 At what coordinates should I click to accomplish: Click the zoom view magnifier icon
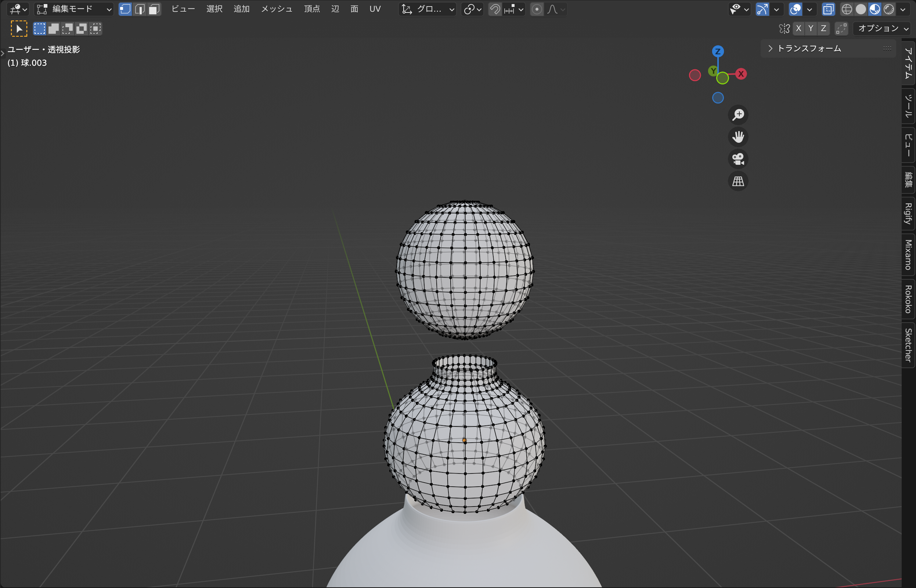[x=738, y=115]
